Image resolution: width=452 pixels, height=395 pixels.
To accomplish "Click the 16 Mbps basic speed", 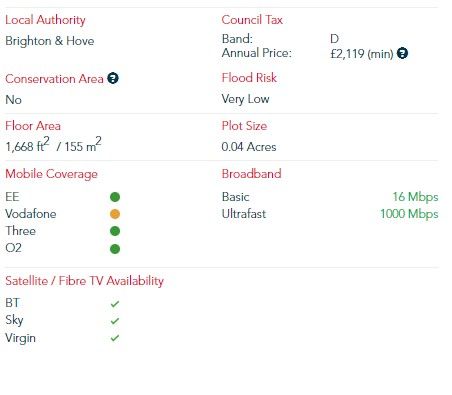I will click(415, 197).
